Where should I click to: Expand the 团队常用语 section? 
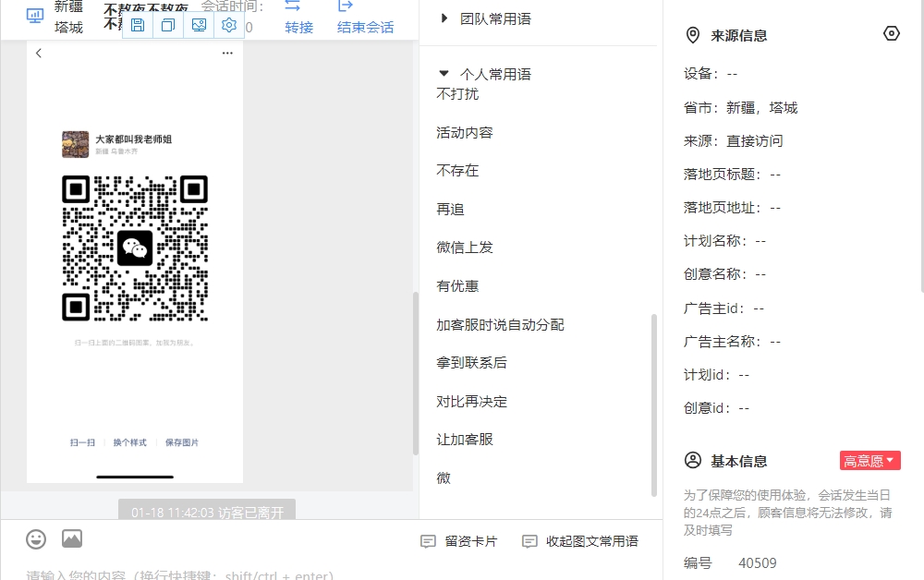point(444,18)
